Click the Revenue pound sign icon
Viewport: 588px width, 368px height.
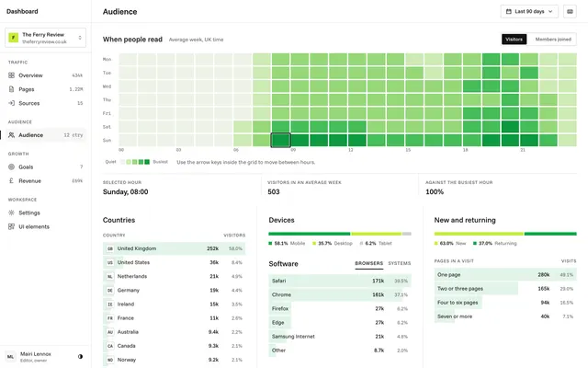click(11, 181)
